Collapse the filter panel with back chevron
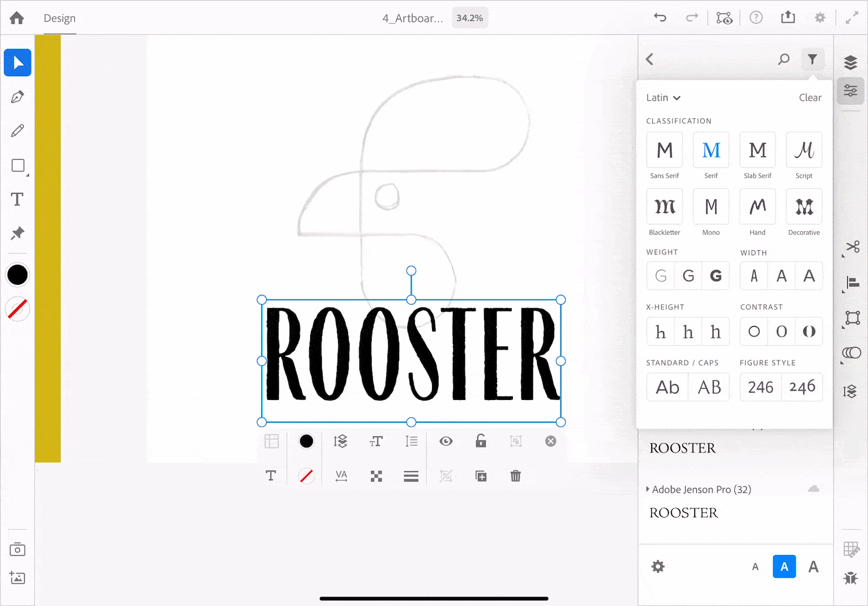 pyautogui.click(x=650, y=59)
